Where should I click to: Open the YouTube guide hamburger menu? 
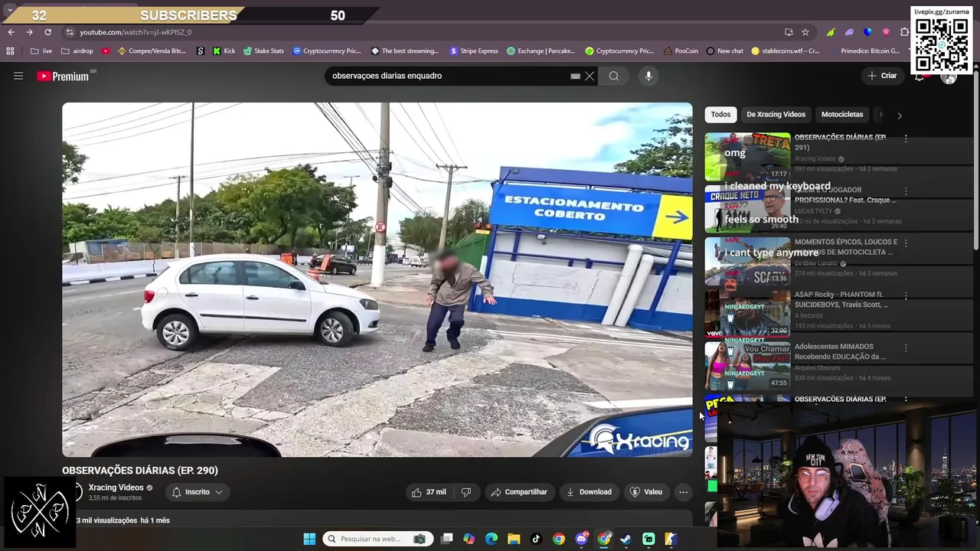coord(18,76)
